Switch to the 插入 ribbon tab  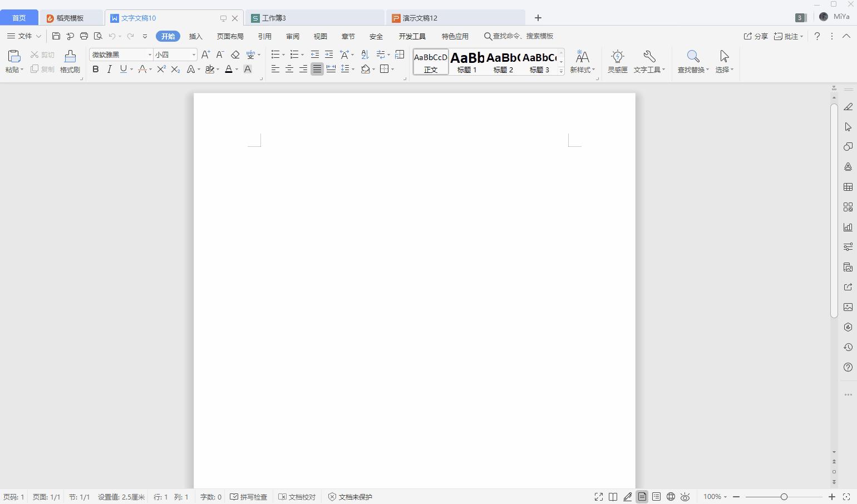(x=195, y=36)
